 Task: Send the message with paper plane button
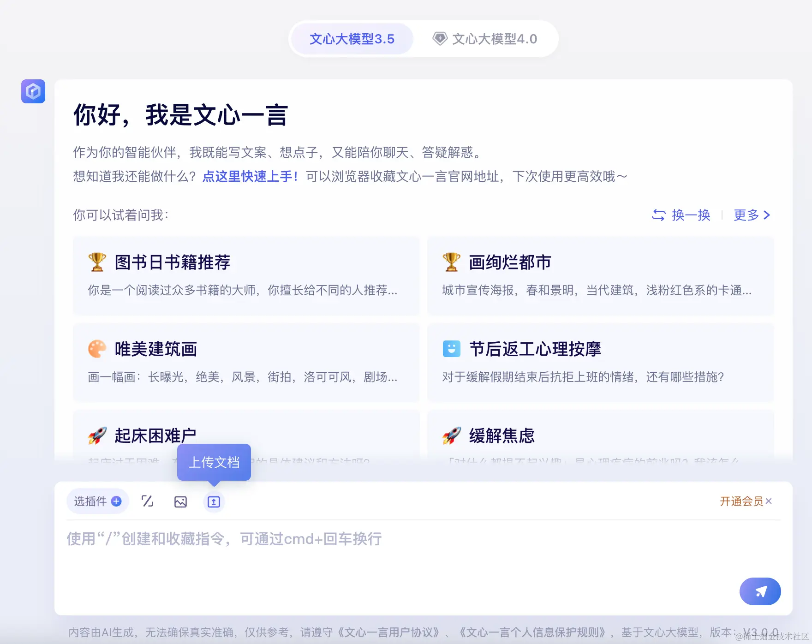coord(760,591)
